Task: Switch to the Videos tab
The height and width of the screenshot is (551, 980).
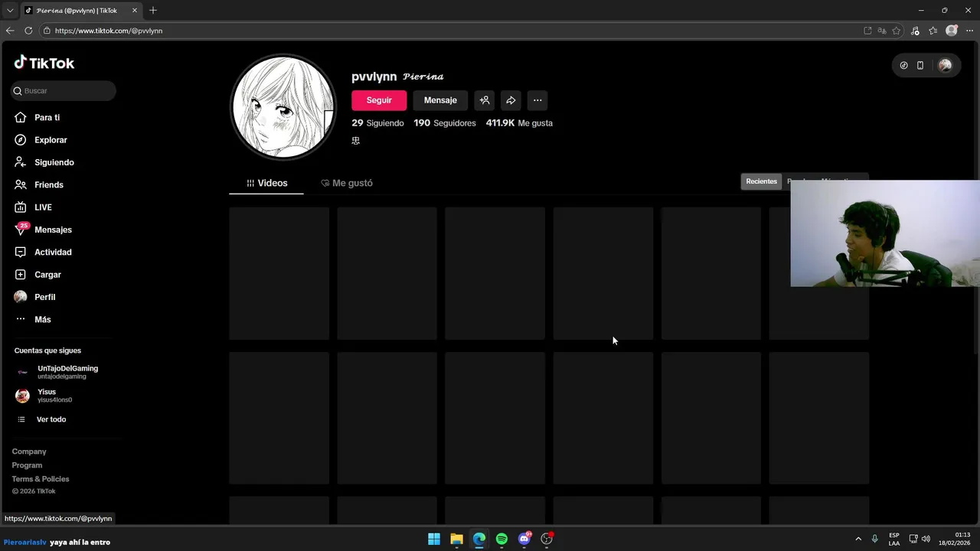Action: coord(266,183)
